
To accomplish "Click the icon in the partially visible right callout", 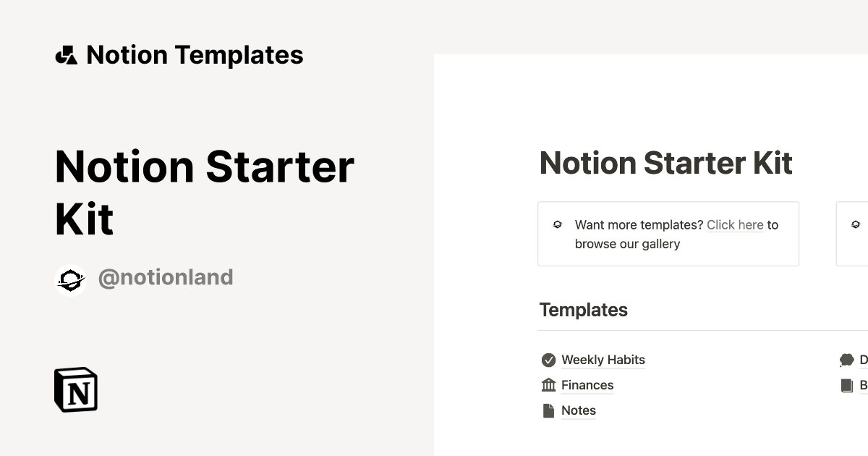I will pyautogui.click(x=856, y=224).
